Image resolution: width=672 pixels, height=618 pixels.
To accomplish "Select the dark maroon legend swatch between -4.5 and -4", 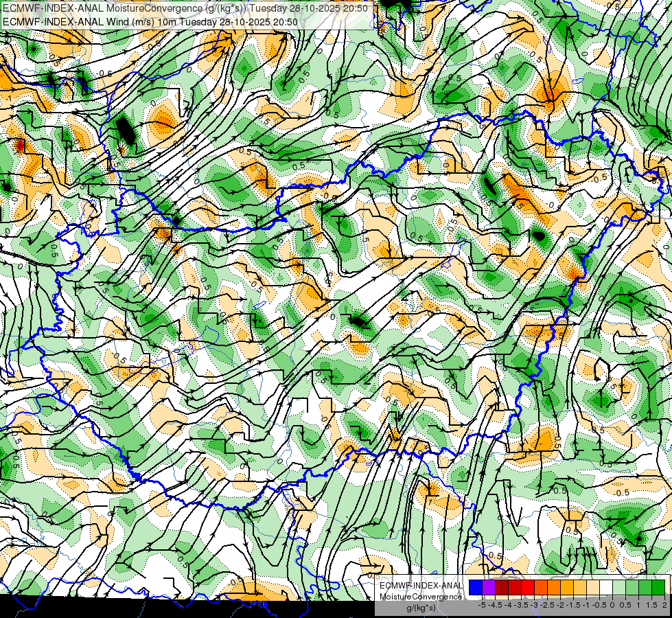I will coord(502,588).
